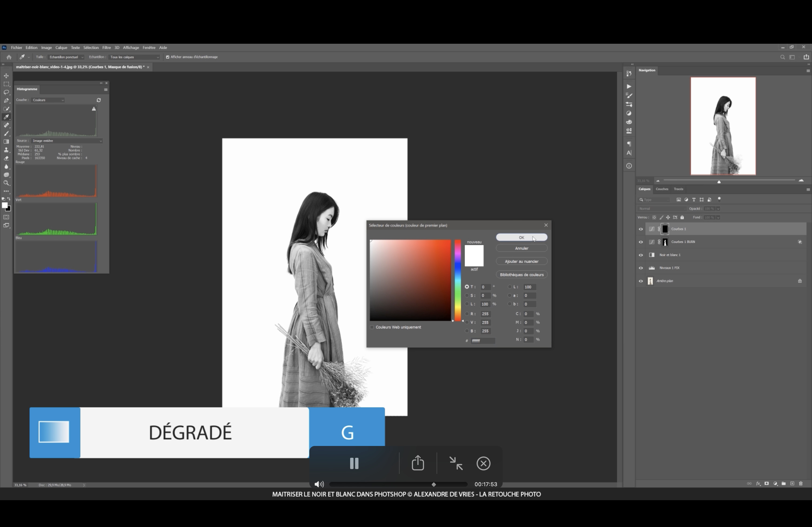812x527 pixels.
Task: Click the vertical hue spectrum slider
Action: pyautogui.click(x=458, y=280)
